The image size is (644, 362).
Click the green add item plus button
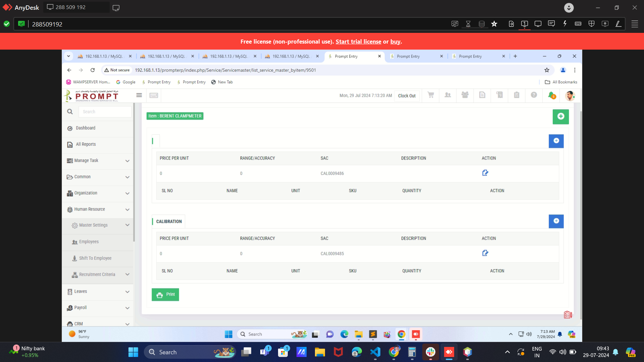[560, 116]
